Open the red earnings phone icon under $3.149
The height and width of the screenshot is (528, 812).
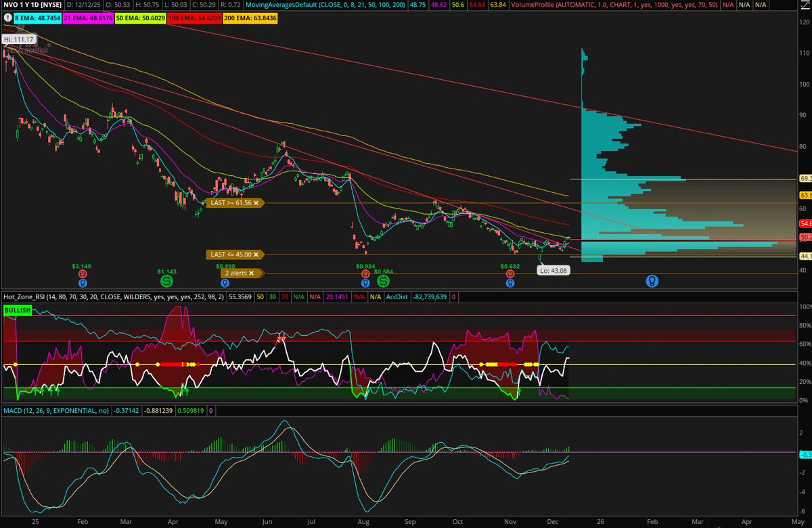(x=82, y=273)
